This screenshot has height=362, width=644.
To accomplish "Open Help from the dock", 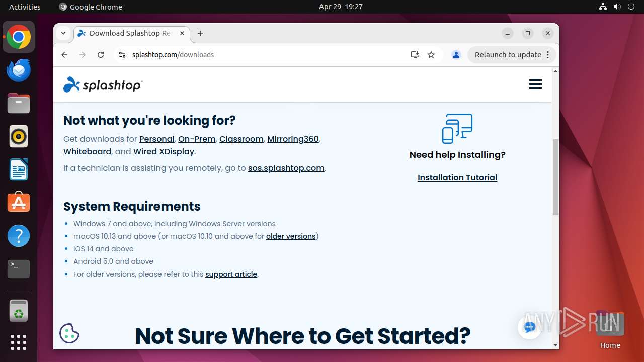I will (x=19, y=236).
